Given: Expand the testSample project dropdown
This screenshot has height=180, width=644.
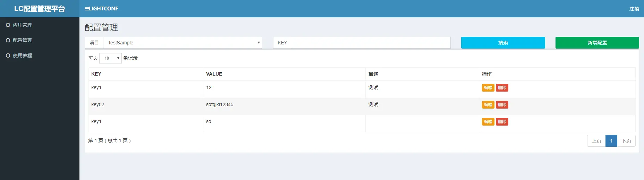Looking at the screenshot, I should 183,43.
